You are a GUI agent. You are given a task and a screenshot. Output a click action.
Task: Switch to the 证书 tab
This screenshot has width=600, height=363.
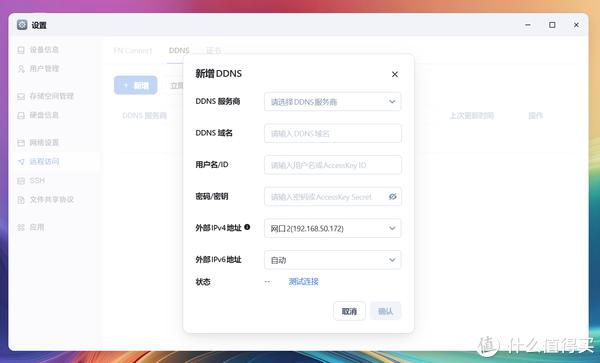pyautogui.click(x=214, y=50)
